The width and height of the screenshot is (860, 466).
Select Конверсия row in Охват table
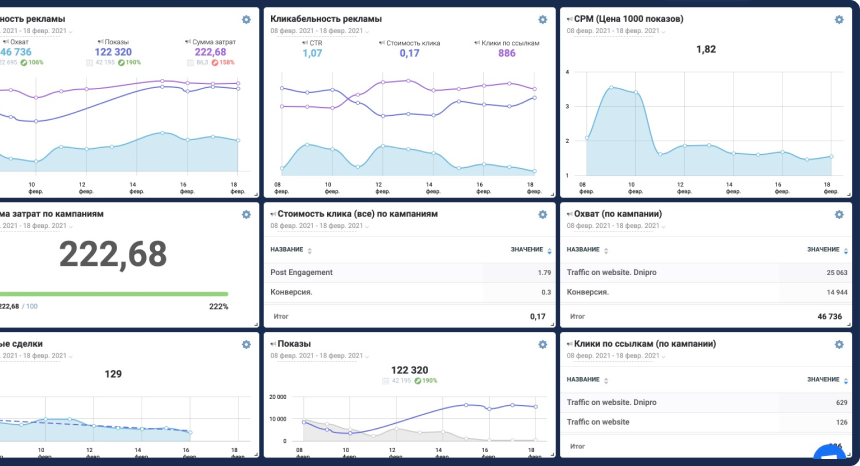[x=588, y=292]
